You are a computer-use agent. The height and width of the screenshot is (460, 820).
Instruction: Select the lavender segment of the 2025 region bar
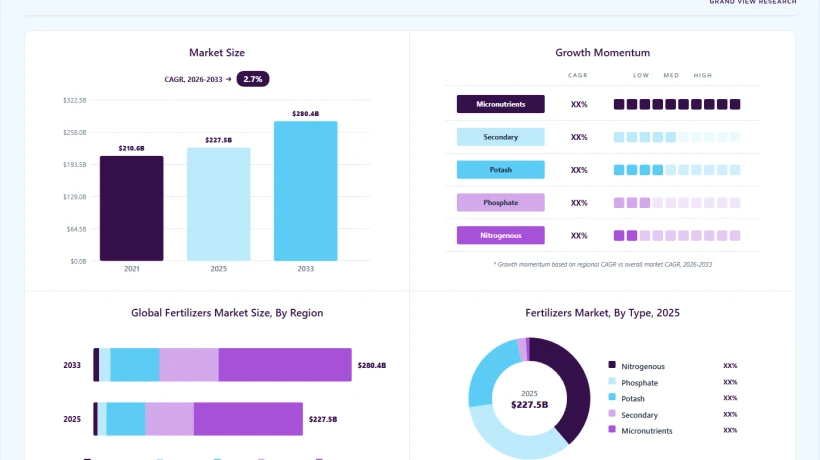point(169,419)
